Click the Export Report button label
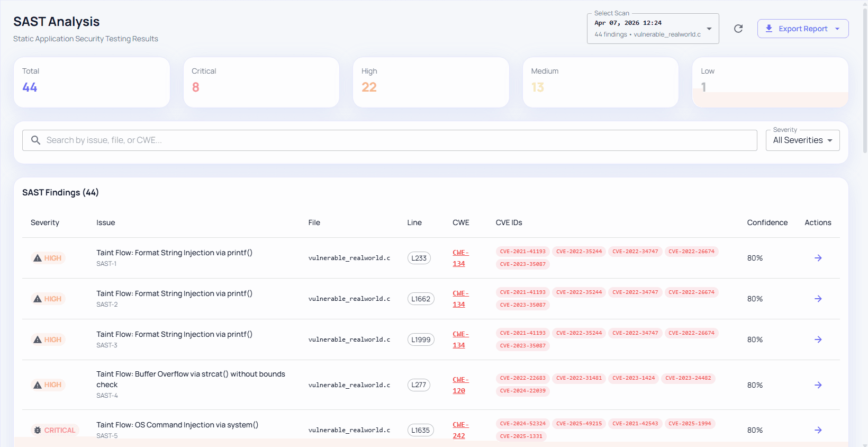The image size is (868, 447). point(803,29)
